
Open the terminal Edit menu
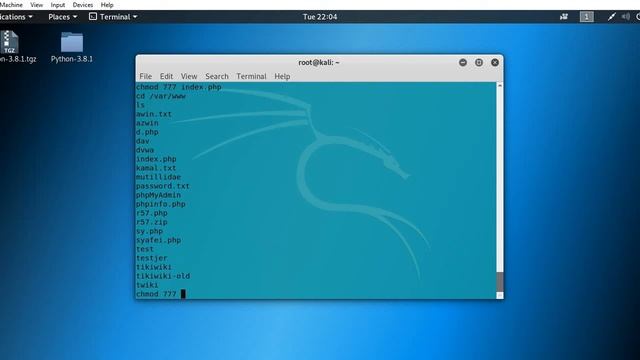click(x=166, y=76)
